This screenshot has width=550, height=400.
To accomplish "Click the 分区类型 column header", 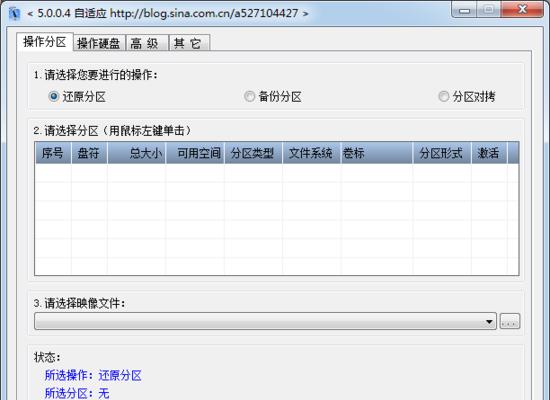I will [253, 153].
